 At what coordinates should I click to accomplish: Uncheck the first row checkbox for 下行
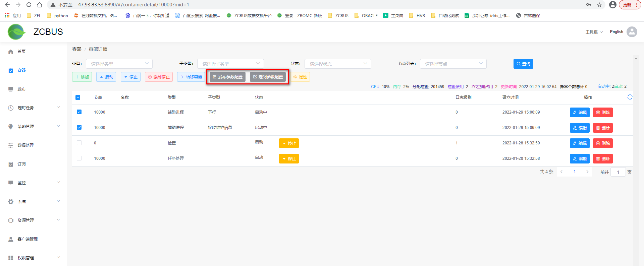tap(79, 112)
